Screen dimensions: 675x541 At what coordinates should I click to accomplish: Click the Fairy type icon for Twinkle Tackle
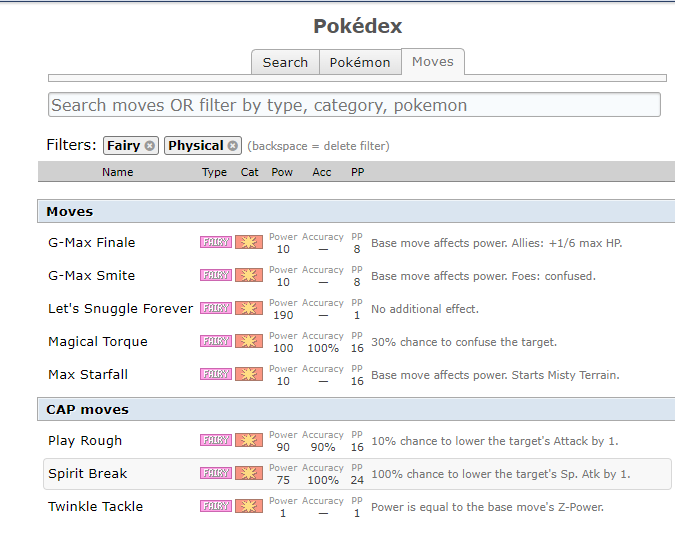216,506
